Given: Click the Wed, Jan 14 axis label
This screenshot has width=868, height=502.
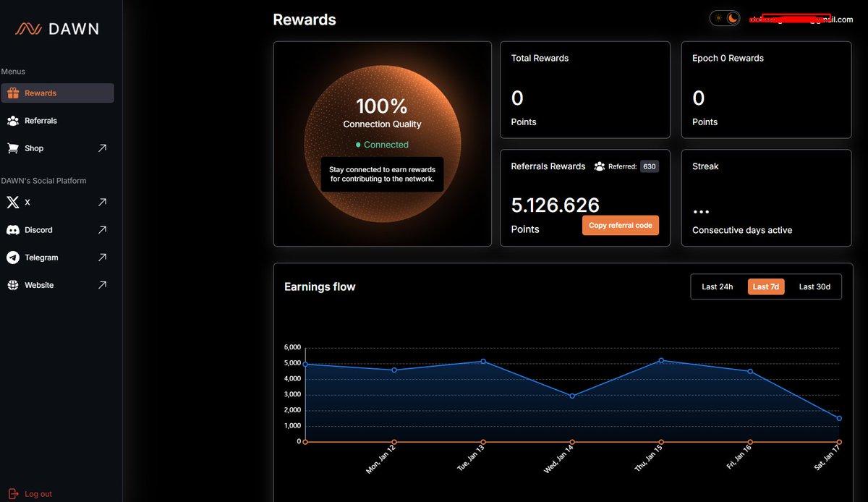Looking at the screenshot, I should pyautogui.click(x=558, y=461).
